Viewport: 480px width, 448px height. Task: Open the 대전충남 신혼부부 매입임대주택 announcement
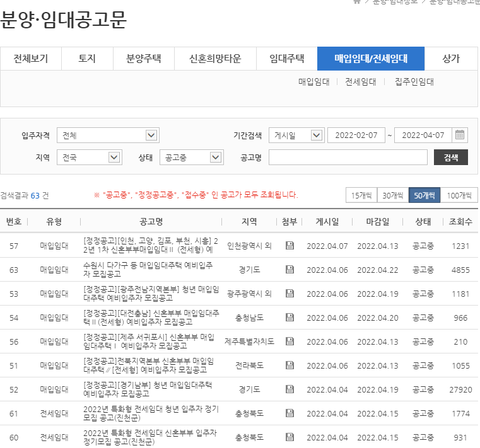151,318
